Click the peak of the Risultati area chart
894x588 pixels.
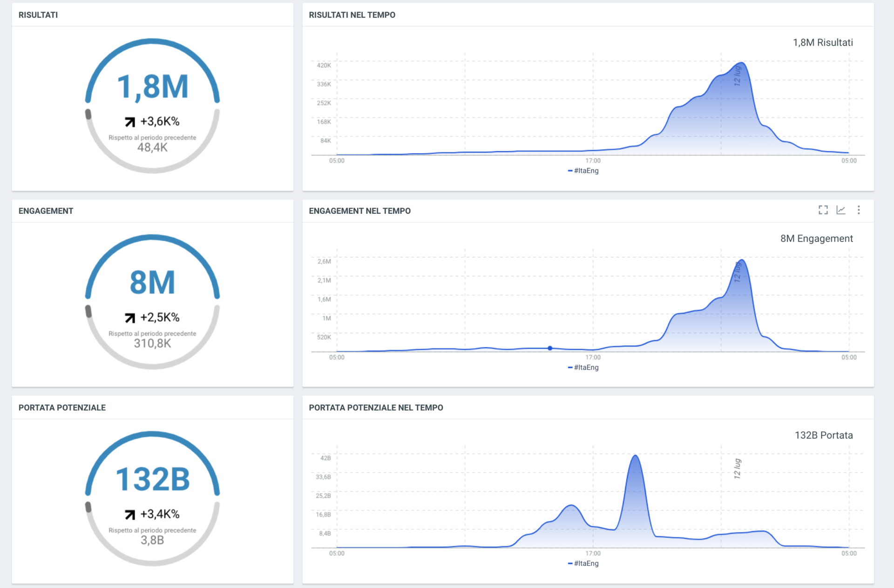tap(741, 63)
